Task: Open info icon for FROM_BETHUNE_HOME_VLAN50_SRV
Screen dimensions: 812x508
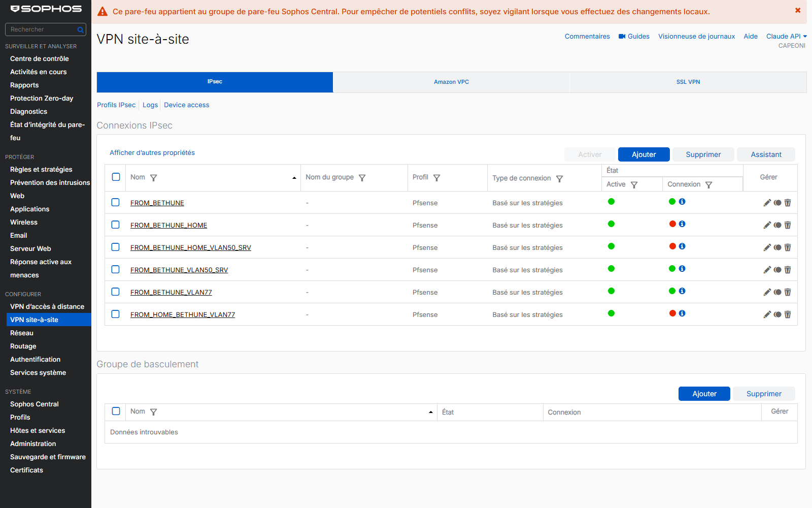Action: tap(682, 246)
